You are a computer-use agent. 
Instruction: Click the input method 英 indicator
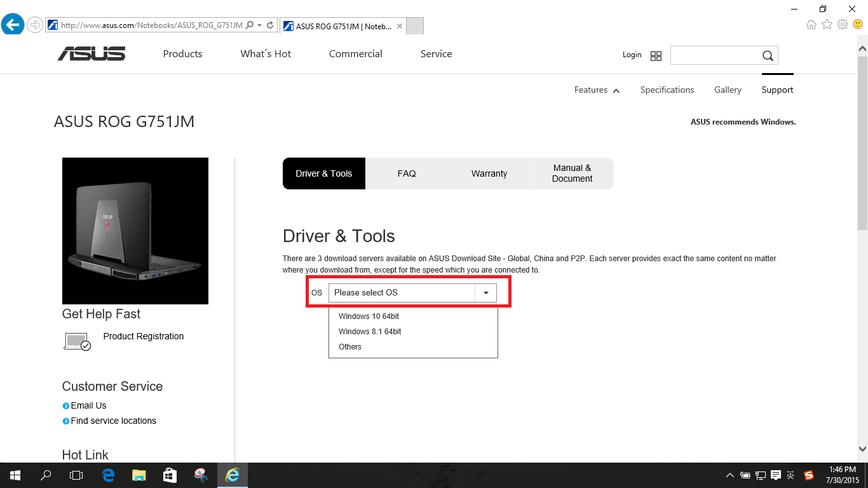[790, 475]
